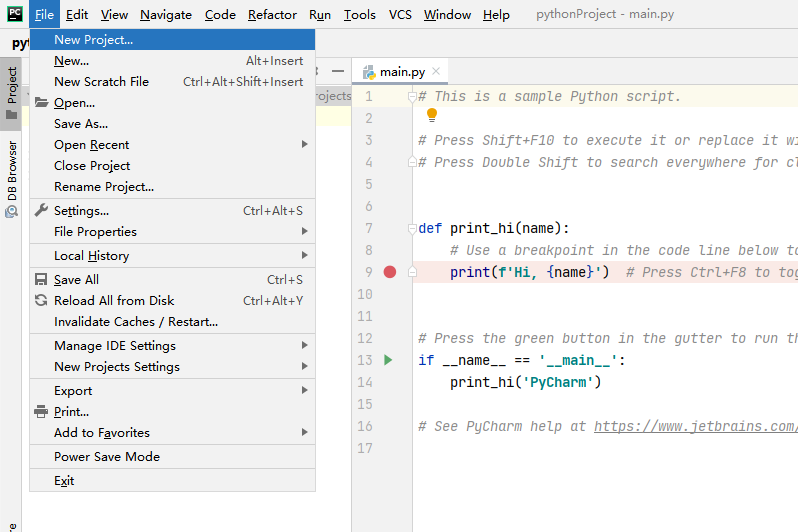Close the File menu via File header

[44, 15]
